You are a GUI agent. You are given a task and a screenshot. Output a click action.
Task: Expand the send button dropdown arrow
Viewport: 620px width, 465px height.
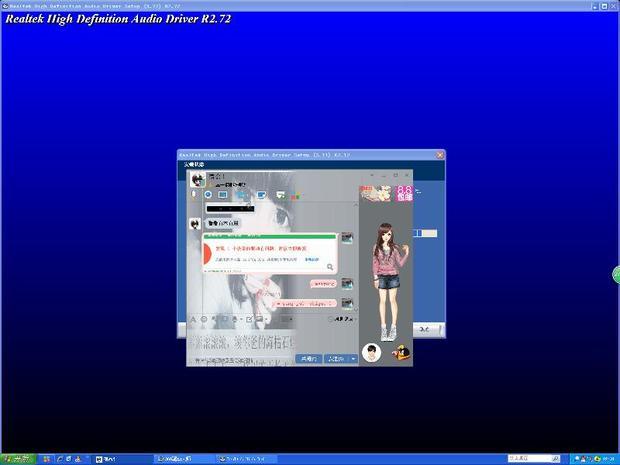coord(353,357)
